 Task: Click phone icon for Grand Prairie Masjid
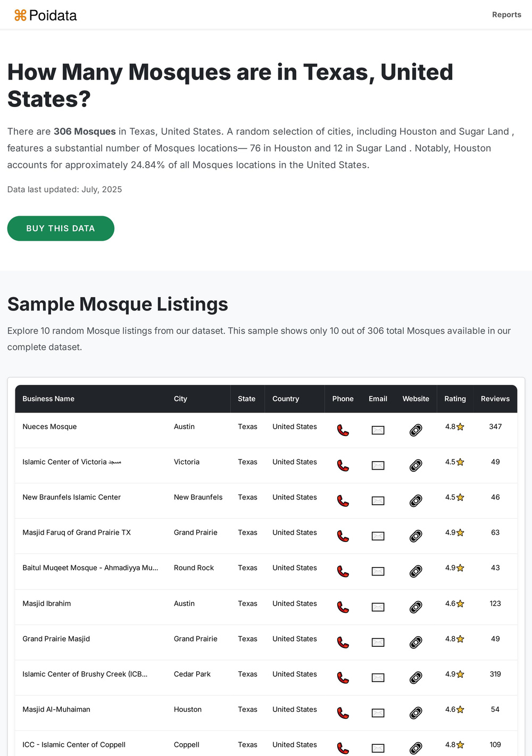tap(343, 642)
